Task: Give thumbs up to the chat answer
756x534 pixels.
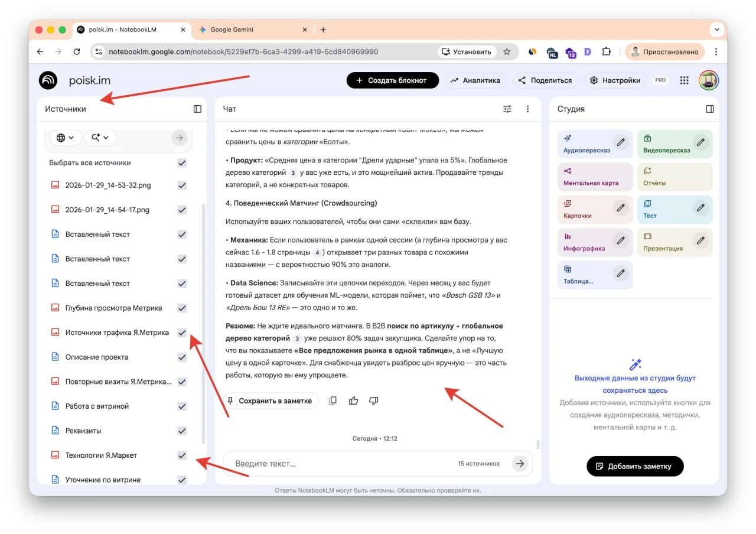Action: tap(353, 400)
